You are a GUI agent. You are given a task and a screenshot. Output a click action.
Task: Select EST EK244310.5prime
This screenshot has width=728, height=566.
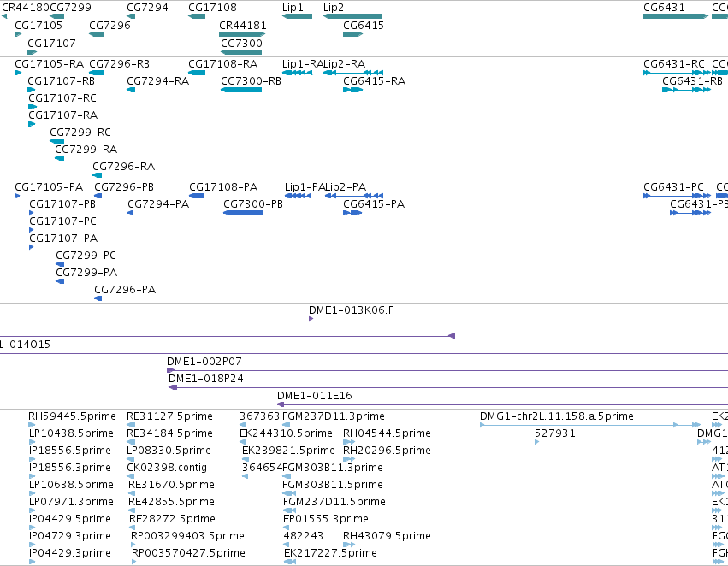coord(242,442)
